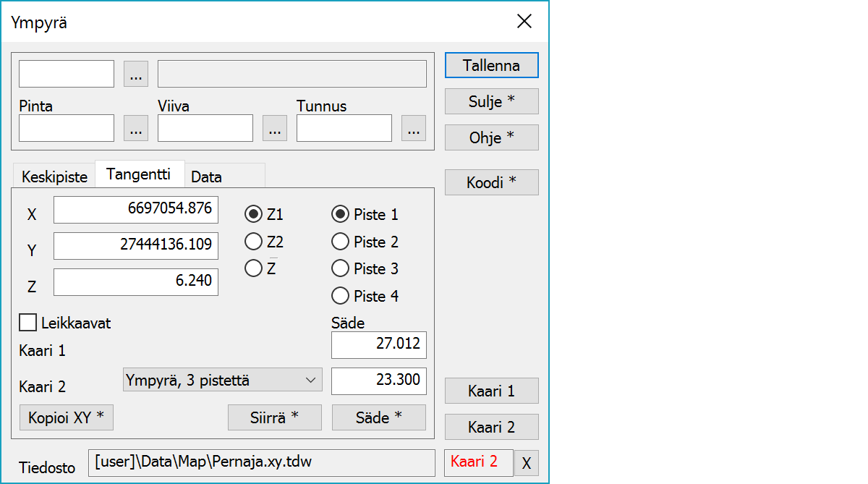868x484 pixels.
Task: Focus the Säde value field 27.012
Action: (x=378, y=344)
